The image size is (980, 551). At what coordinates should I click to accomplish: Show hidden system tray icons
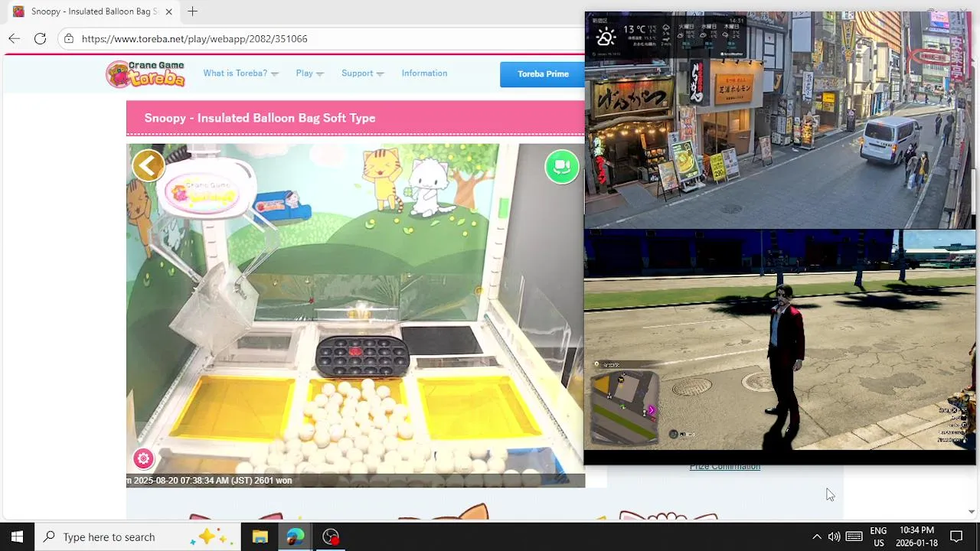pyautogui.click(x=816, y=536)
